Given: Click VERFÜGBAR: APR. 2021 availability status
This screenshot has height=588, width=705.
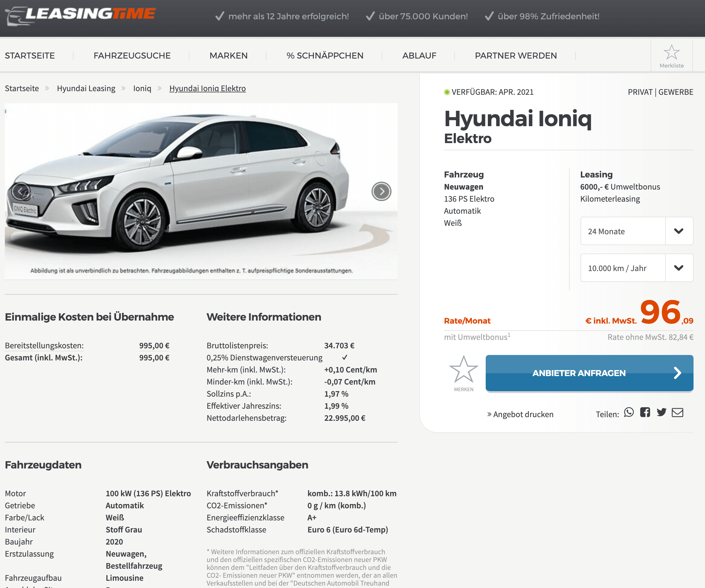Looking at the screenshot, I should (x=489, y=92).
